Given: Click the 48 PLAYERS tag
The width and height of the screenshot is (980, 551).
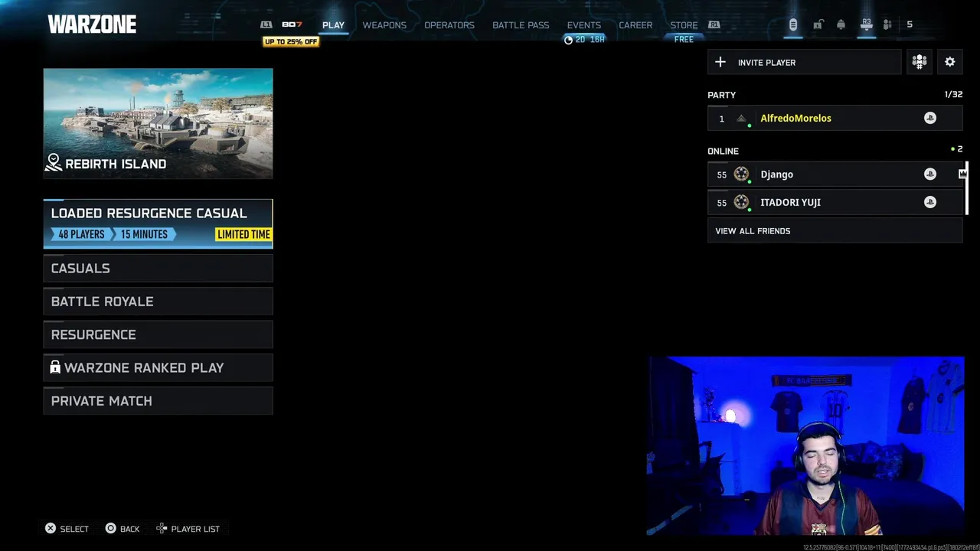Looking at the screenshot, I should (81, 234).
